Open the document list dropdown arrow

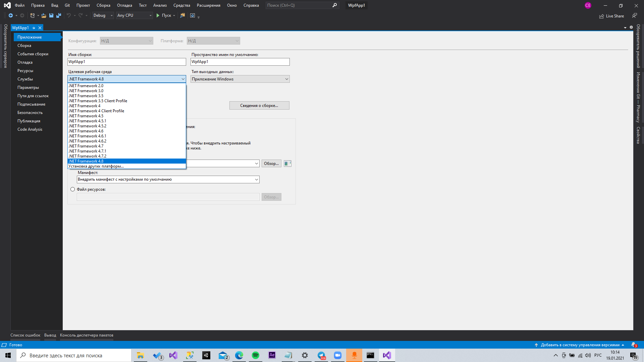pos(625,28)
